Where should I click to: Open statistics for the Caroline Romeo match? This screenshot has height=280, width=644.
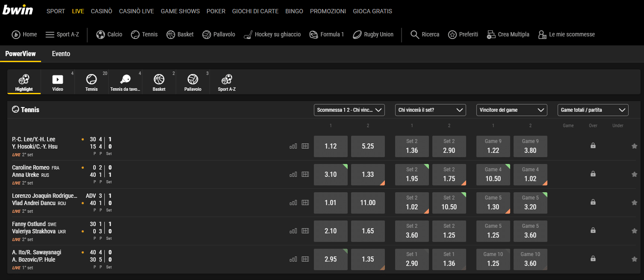coord(293,174)
